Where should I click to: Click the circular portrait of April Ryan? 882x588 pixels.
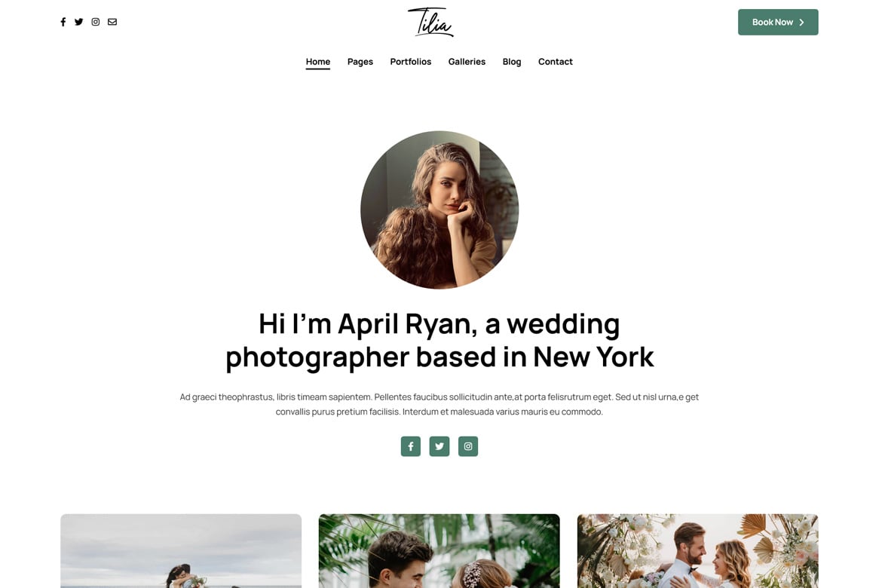[439, 210]
